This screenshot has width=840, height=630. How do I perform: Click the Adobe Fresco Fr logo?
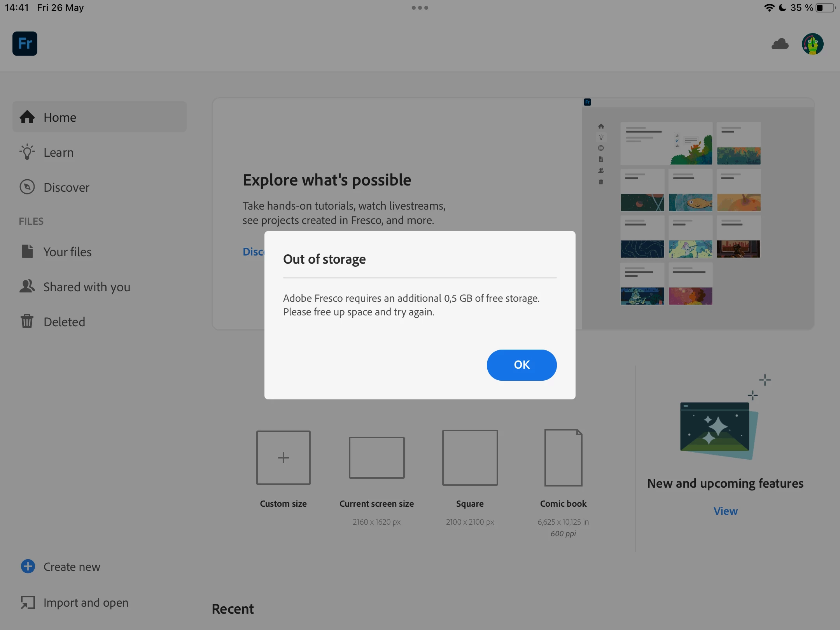[x=25, y=44]
